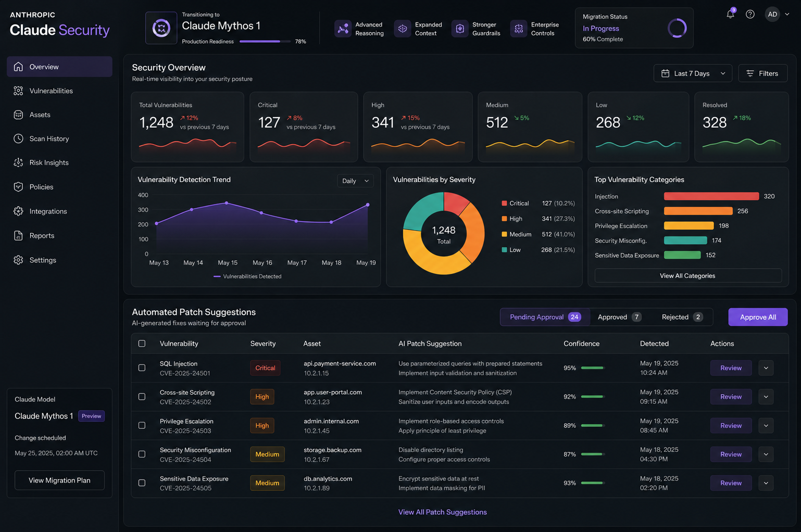Viewport: 801px width, 532px height.
Task: Click the May 15 point on trend chart
Action: pos(227,203)
